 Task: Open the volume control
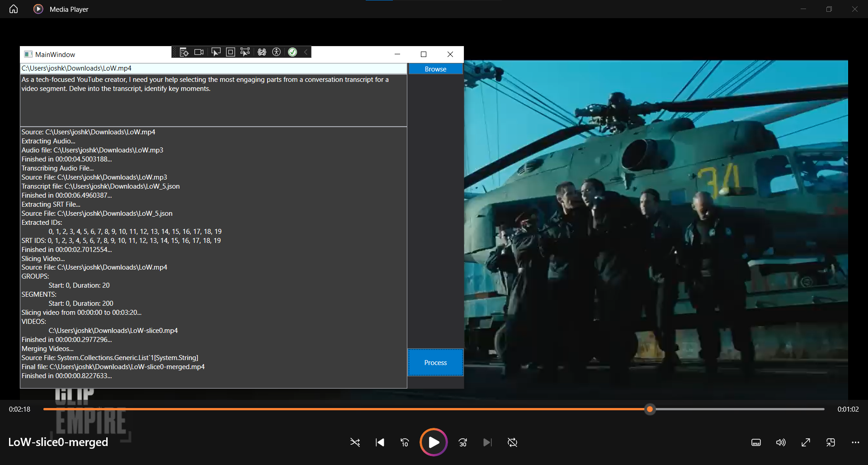click(x=781, y=442)
